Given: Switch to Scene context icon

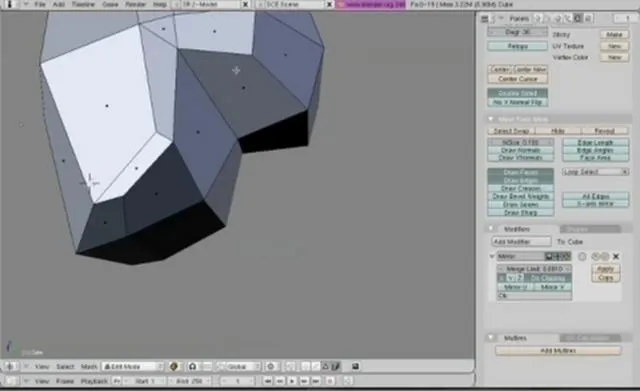Looking at the screenshot, I should [x=588, y=18].
